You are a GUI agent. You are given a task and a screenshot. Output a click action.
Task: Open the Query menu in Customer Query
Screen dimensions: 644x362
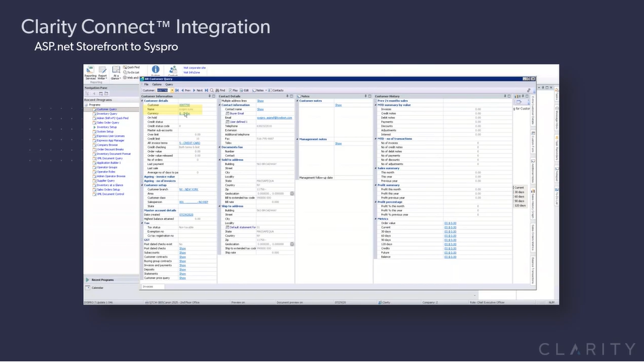(x=169, y=85)
